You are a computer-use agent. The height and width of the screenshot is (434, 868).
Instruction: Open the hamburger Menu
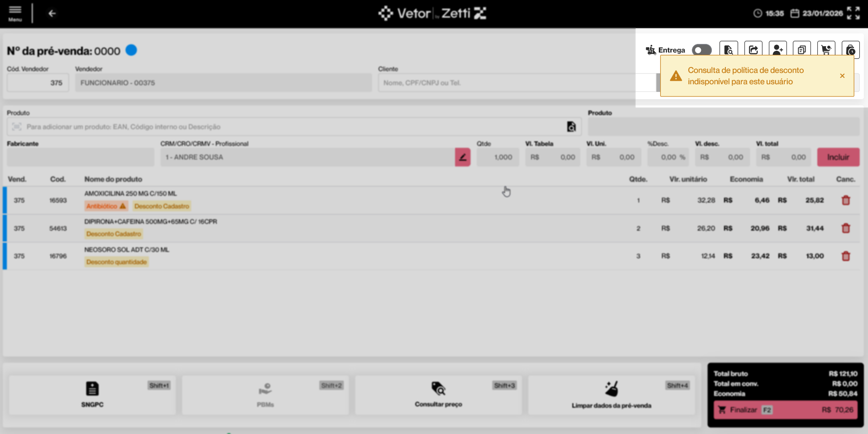pyautogui.click(x=15, y=13)
